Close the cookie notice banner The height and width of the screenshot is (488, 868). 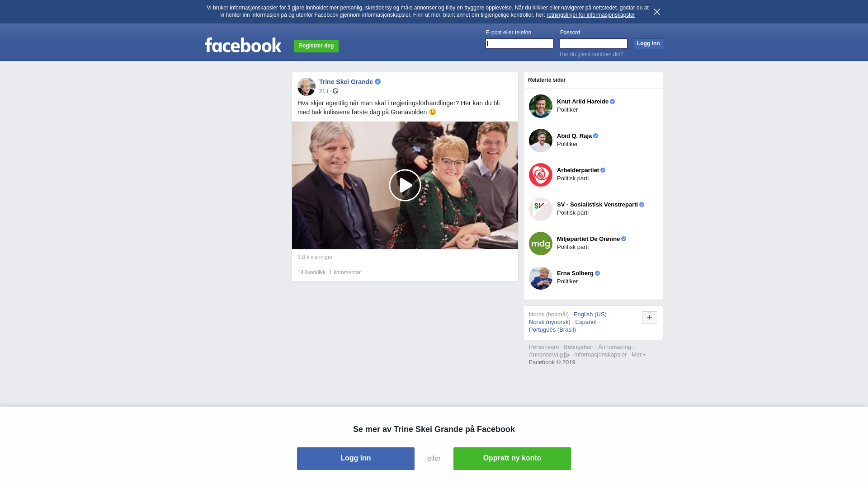coord(657,12)
